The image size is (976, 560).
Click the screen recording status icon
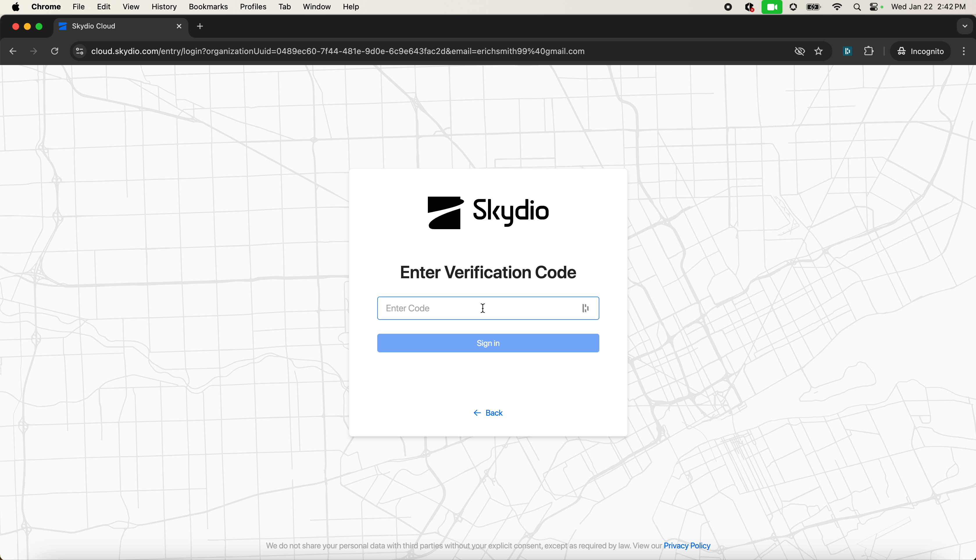point(728,7)
